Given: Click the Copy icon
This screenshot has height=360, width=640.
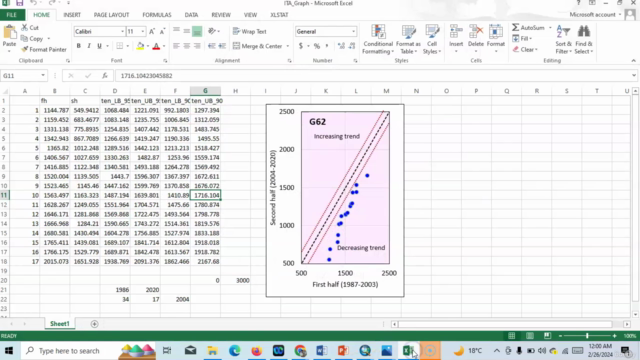Looking at the screenshot, I should 24,38.
